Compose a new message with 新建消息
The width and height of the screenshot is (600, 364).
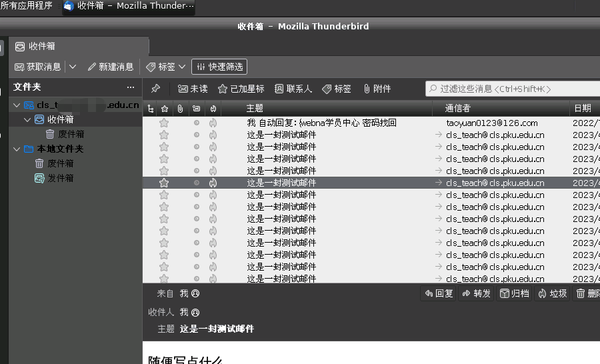coord(111,67)
